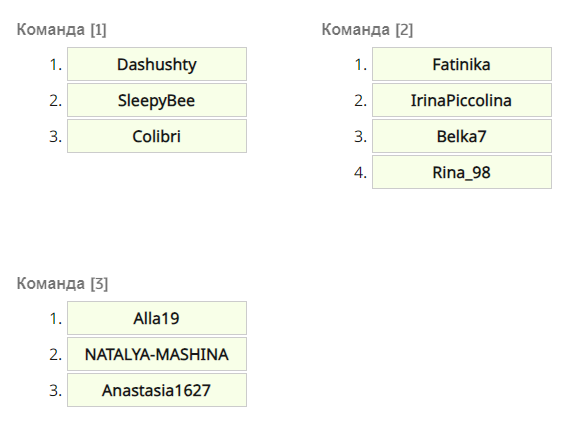
Task: Click the NATALYA-MASHINA entry
Action: [x=157, y=354]
